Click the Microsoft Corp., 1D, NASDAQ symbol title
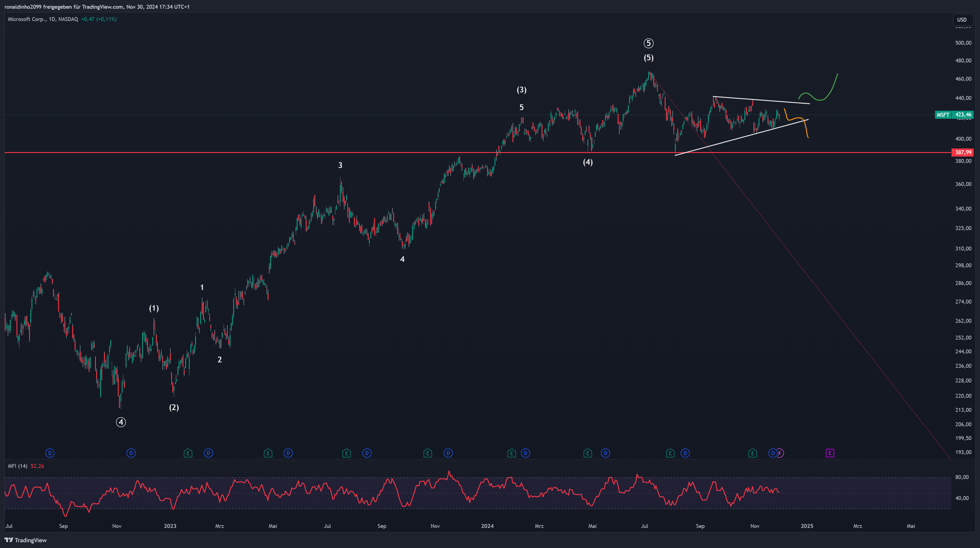980x548 pixels. (x=43, y=19)
